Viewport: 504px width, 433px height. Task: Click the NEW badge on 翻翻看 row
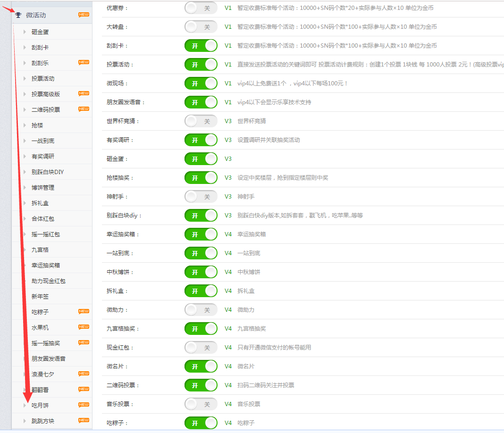tap(84, 389)
